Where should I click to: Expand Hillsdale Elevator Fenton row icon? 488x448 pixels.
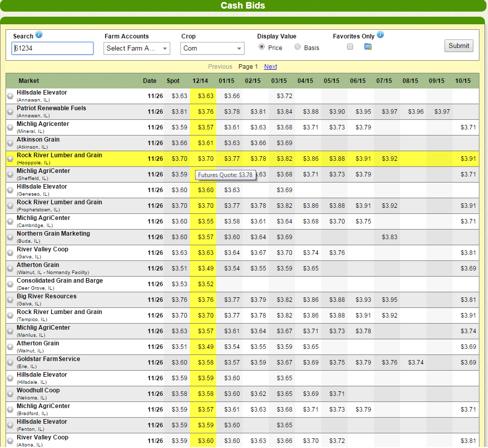[10, 425]
